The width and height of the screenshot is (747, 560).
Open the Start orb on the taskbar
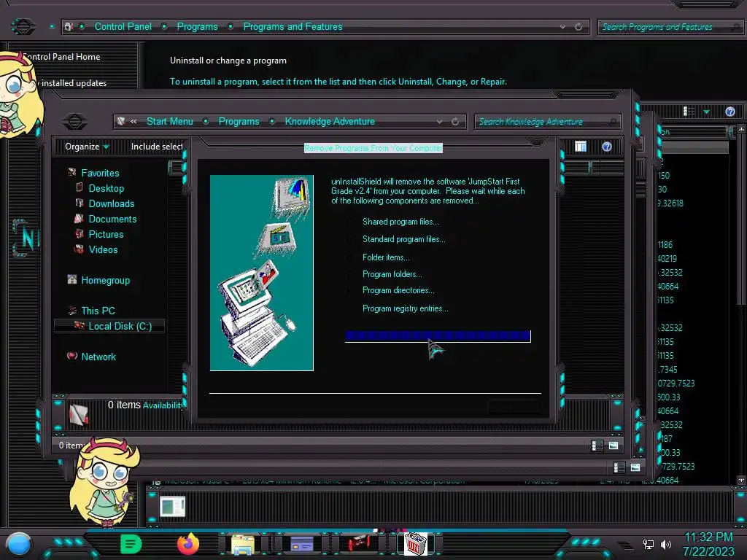coord(19,544)
